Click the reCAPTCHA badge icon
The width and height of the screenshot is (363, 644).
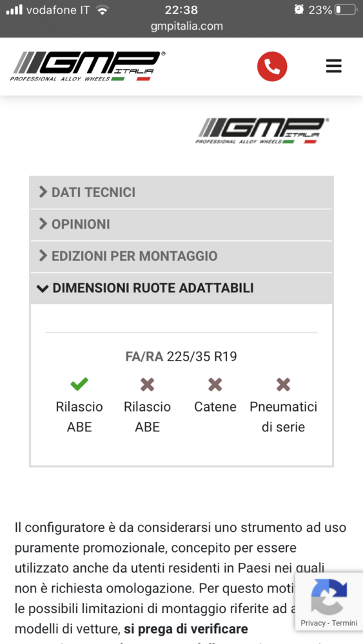tap(329, 596)
